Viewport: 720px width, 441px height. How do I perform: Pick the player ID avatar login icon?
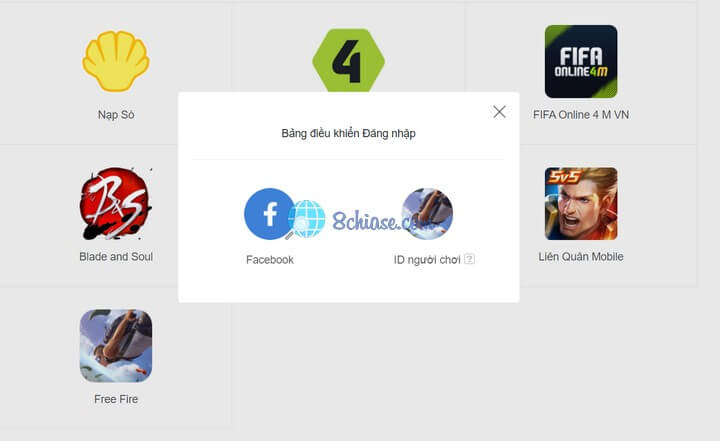427,214
